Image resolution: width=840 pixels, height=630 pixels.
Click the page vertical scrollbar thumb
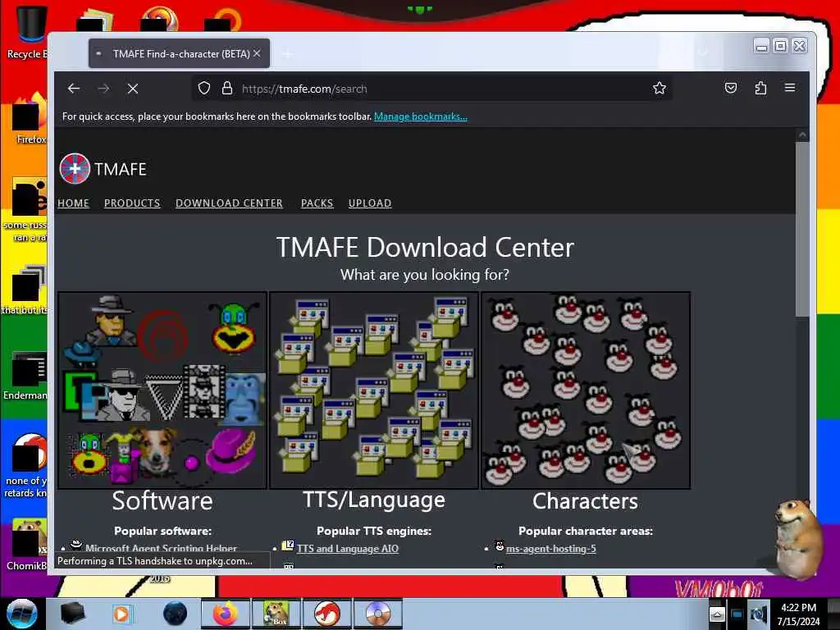tap(802, 230)
